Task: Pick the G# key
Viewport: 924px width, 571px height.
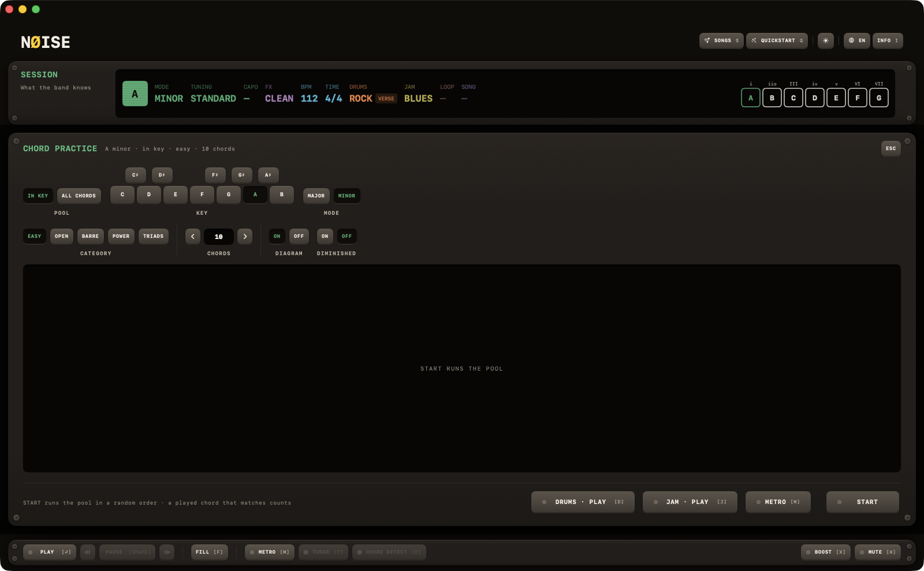Action: click(241, 175)
